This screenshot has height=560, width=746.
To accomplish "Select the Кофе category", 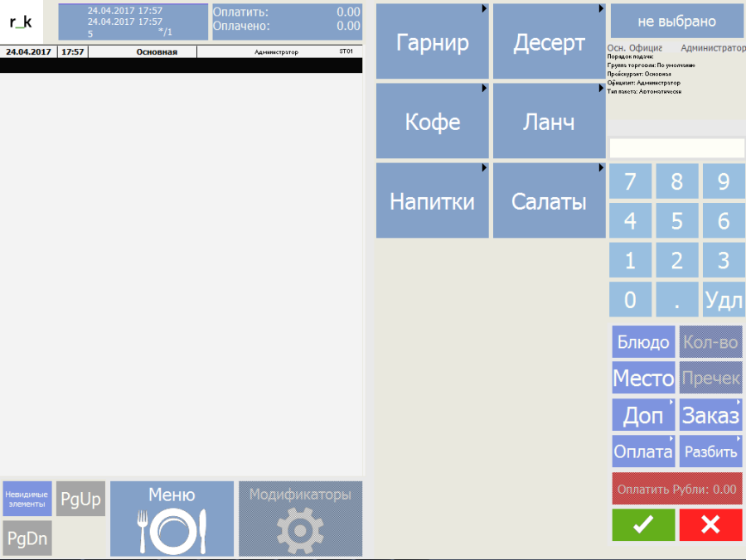I will pos(432,122).
